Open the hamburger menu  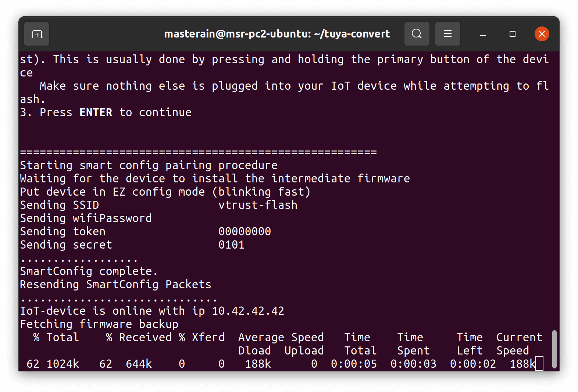click(447, 34)
